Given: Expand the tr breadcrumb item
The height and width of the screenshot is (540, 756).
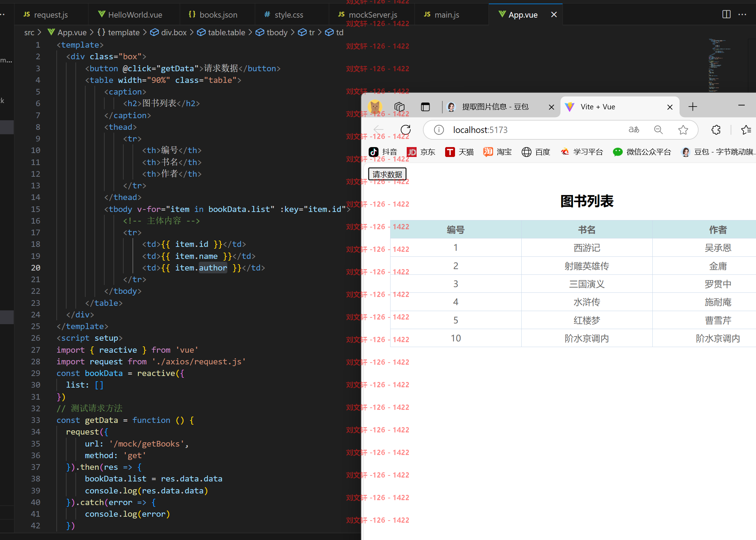Looking at the screenshot, I should coord(306,32).
